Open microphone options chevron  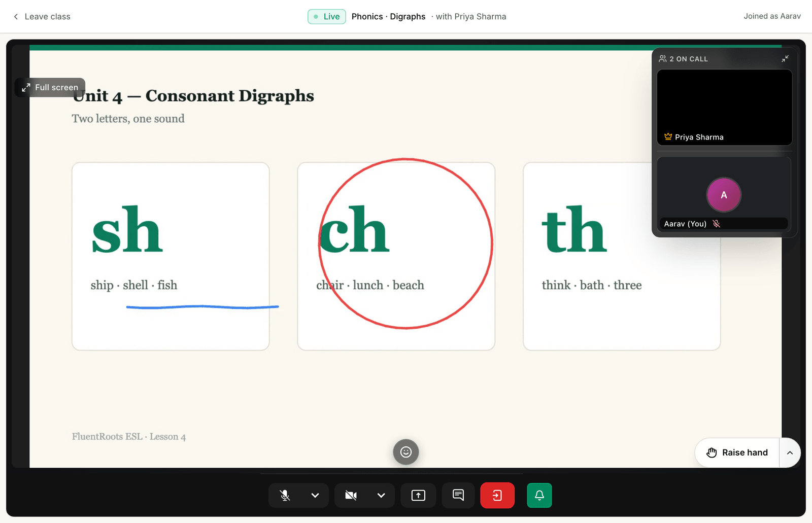[315, 495]
